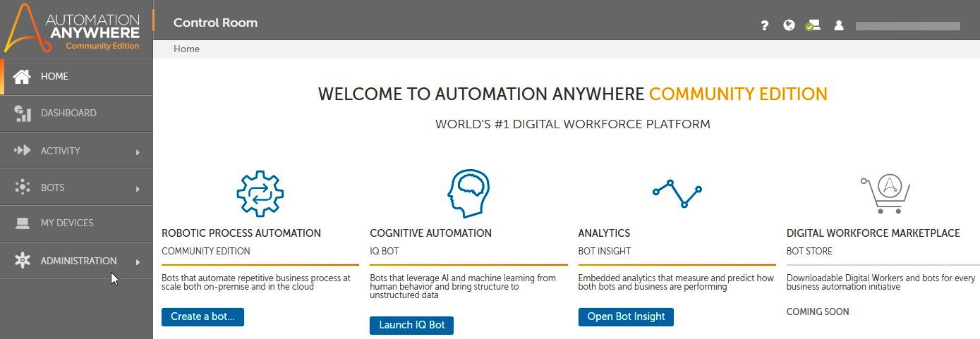Image resolution: width=980 pixels, height=339 pixels.
Task: Open the help question mark icon
Action: tap(764, 25)
